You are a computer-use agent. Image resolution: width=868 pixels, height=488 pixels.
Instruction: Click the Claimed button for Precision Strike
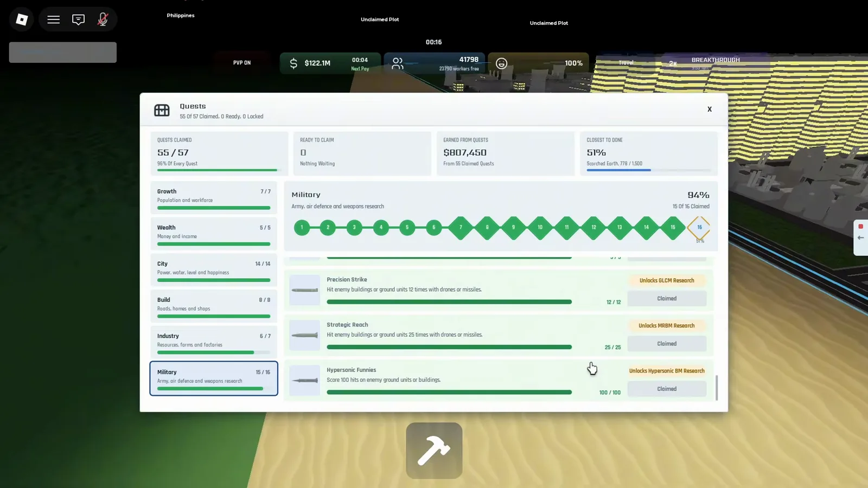[667, 299]
